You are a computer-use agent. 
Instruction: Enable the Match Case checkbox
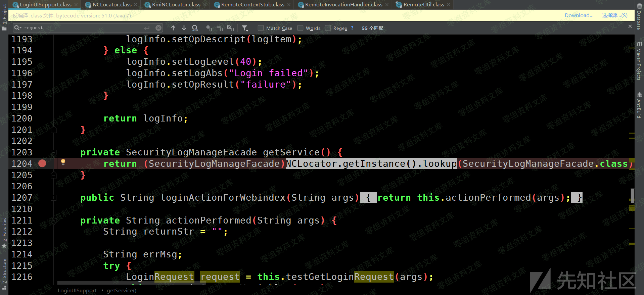261,28
